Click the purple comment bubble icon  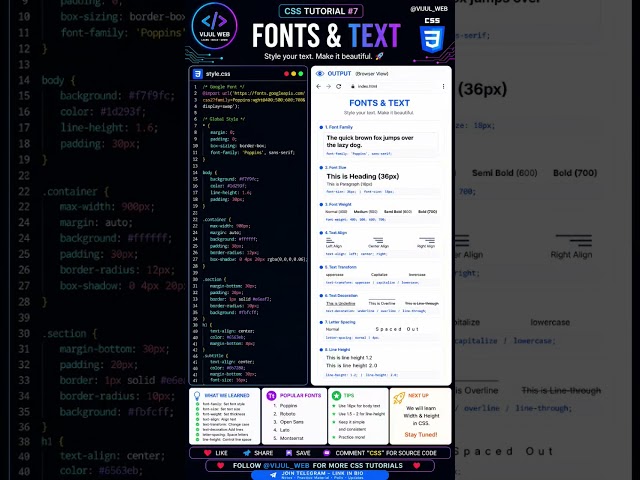[327, 453]
